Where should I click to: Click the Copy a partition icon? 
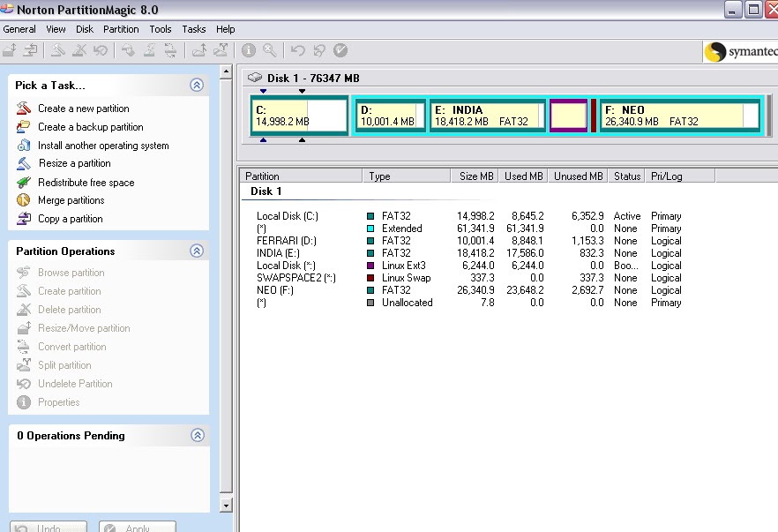25,219
